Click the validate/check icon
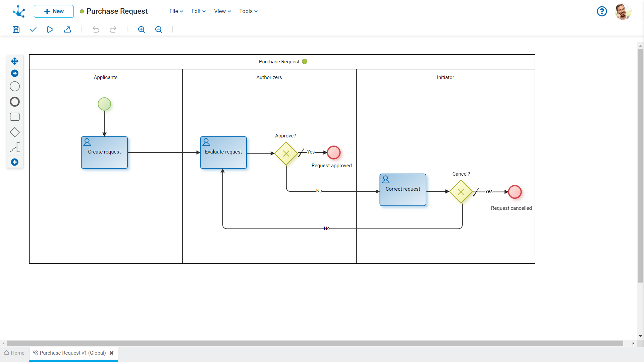 [33, 29]
